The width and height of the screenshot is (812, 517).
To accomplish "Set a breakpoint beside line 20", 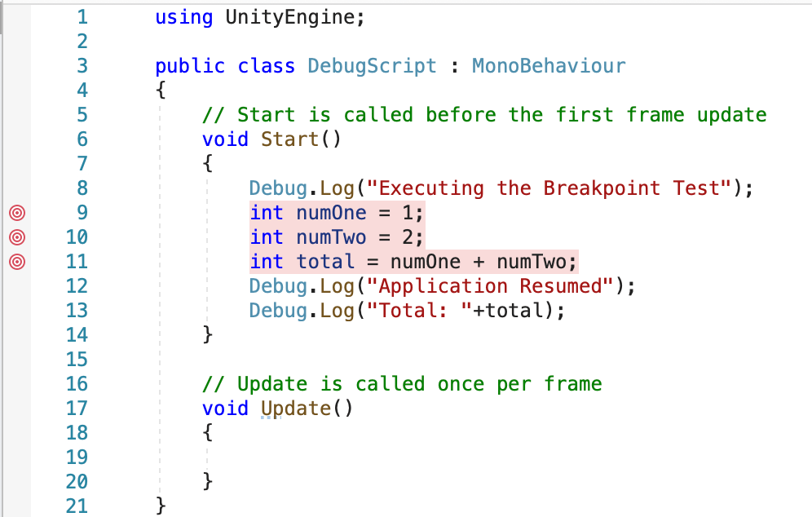I will [x=16, y=482].
